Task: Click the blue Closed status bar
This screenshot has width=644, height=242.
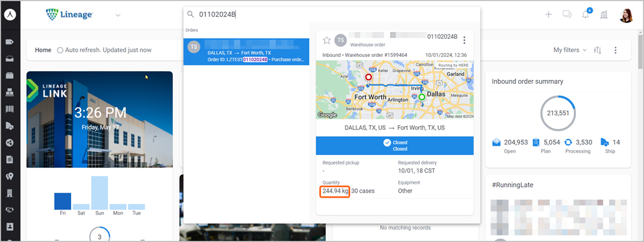Action: (394, 146)
